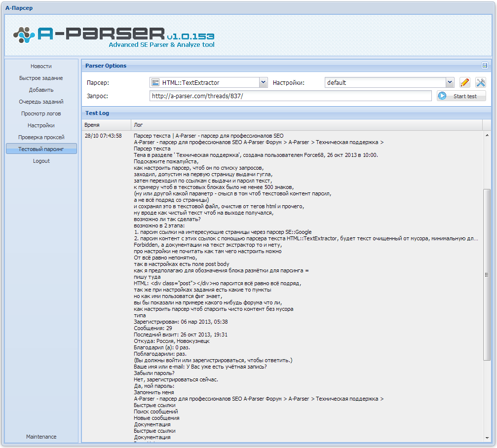Open Просмотр логов section
Screen dimensions: 497x448
point(41,113)
